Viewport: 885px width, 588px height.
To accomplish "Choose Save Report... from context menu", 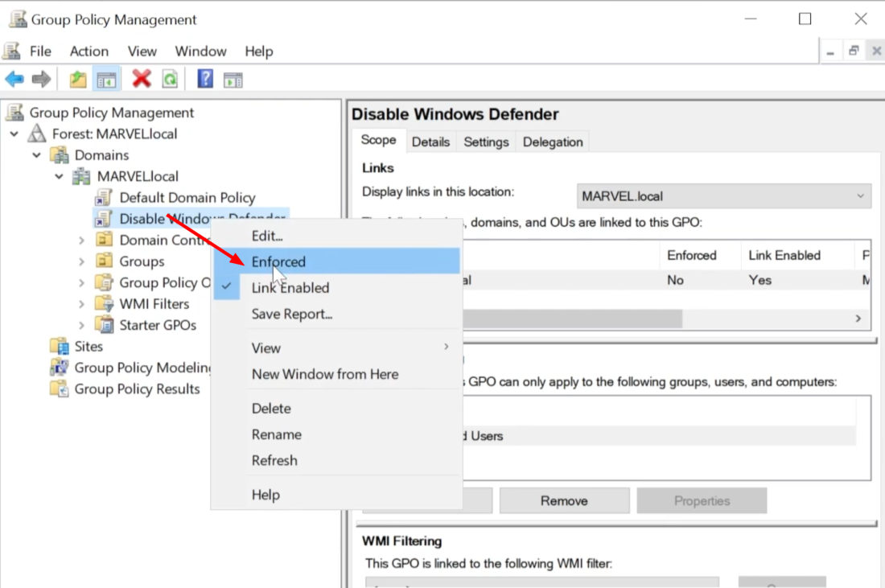I will pyautogui.click(x=291, y=314).
